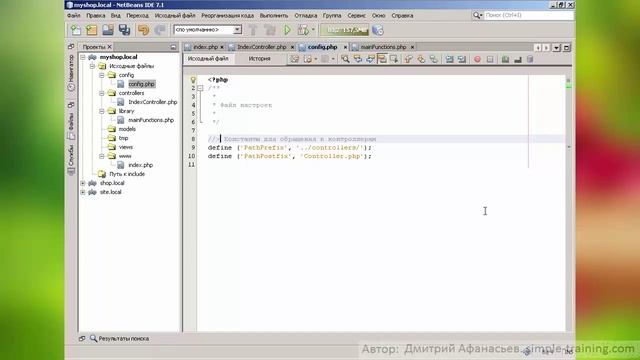Toggle Bookmark on current line

tap(433, 59)
